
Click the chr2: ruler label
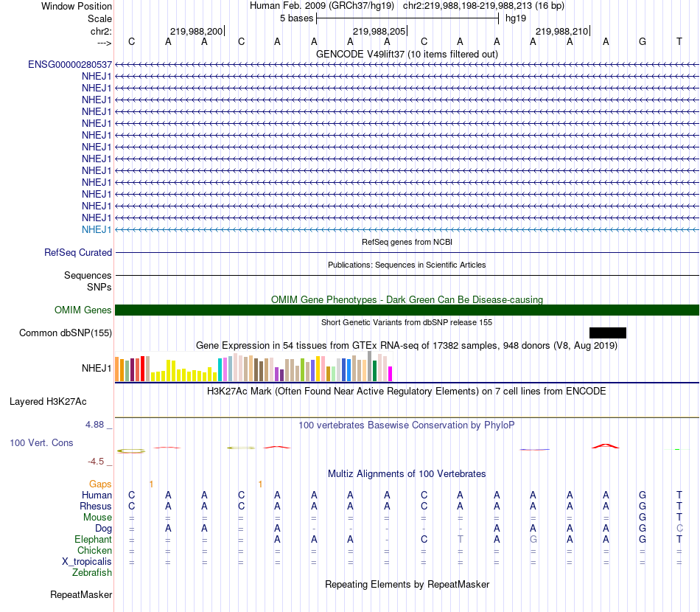point(101,31)
